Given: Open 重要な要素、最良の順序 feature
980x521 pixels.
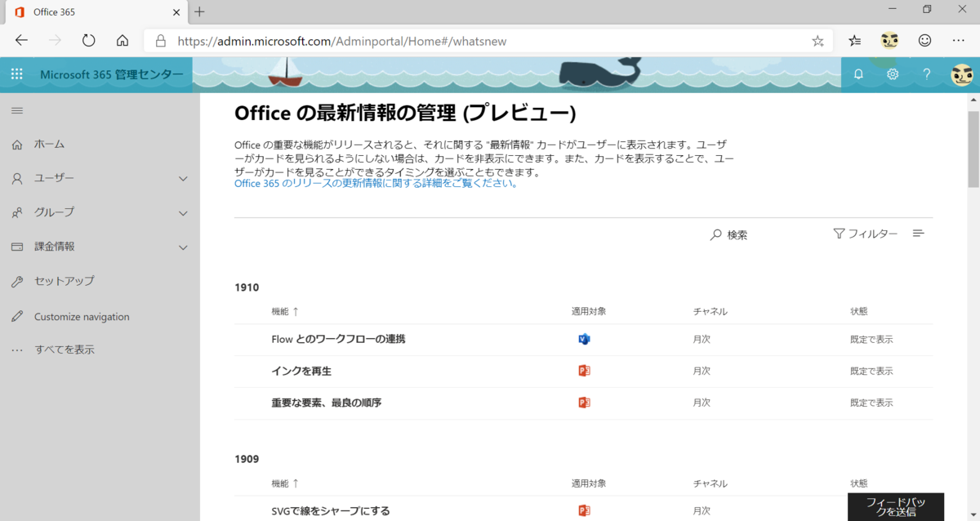Looking at the screenshot, I should point(327,403).
